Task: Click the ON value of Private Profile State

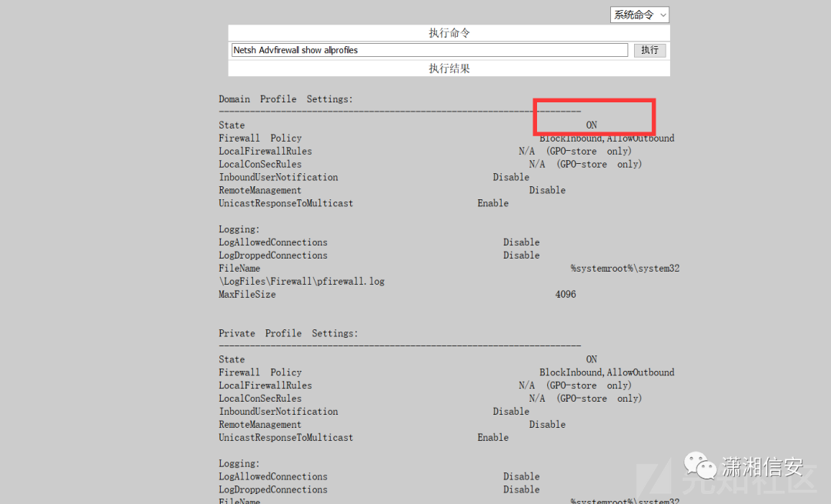Action: pyautogui.click(x=592, y=359)
